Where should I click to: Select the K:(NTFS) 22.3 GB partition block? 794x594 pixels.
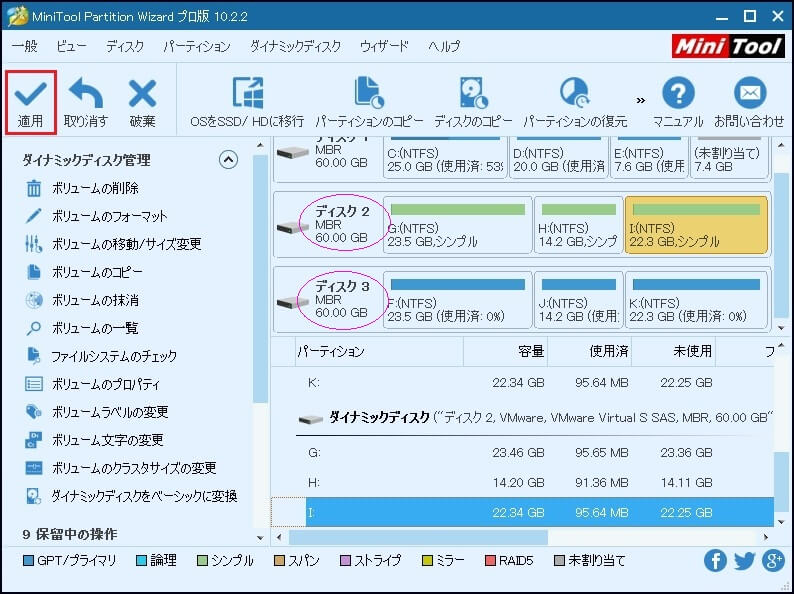point(696,300)
